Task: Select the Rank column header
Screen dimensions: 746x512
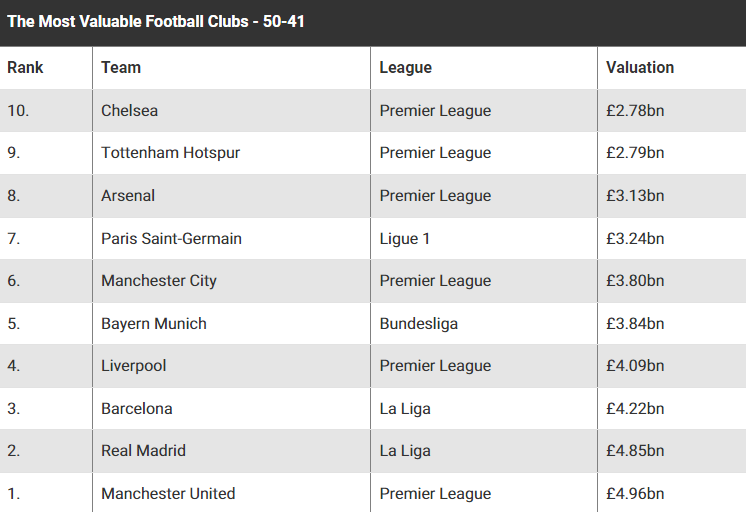Action: tap(25, 68)
